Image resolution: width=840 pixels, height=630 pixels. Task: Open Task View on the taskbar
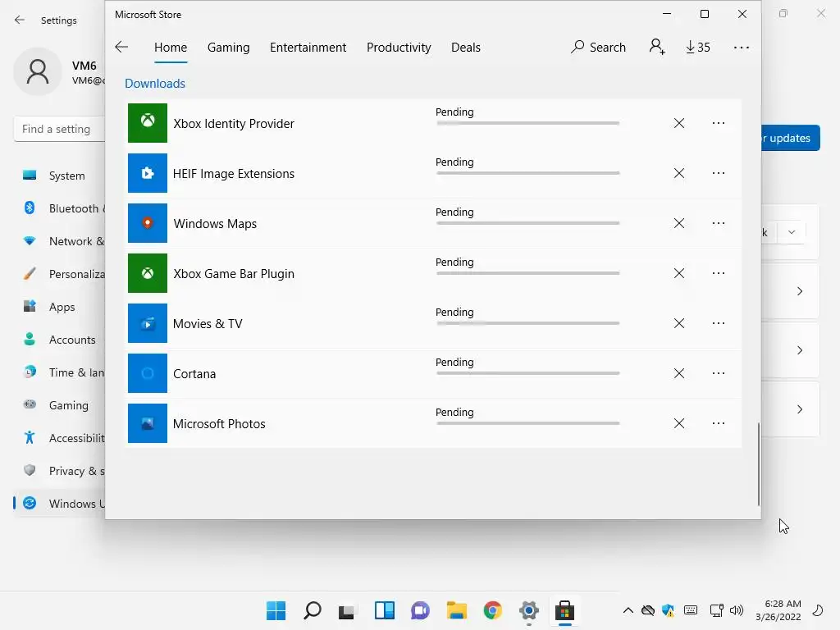347,610
